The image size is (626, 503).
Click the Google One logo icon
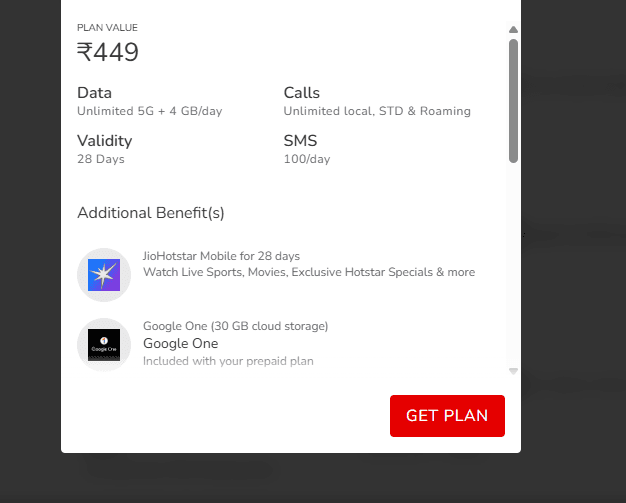[104, 345]
